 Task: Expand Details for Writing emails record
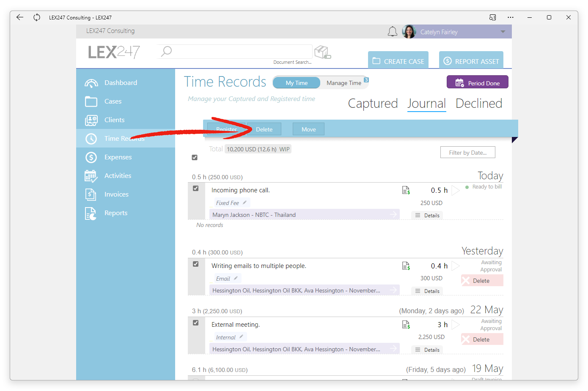pyautogui.click(x=427, y=291)
